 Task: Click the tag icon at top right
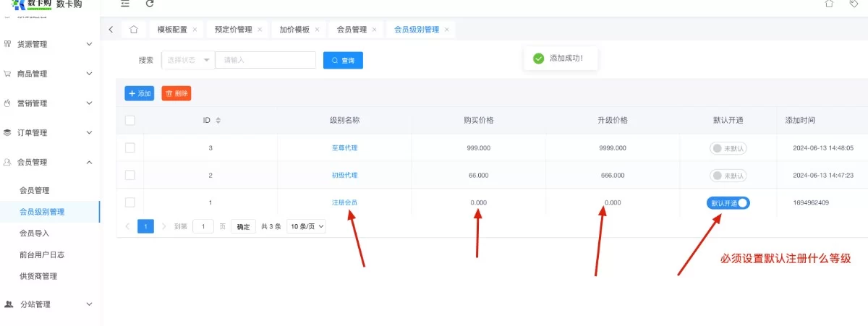[x=854, y=4]
